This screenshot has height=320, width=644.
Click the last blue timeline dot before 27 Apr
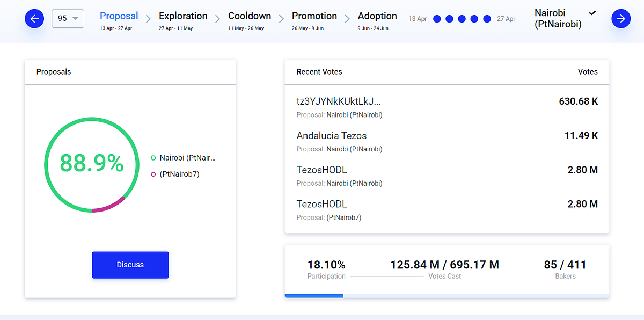[487, 19]
